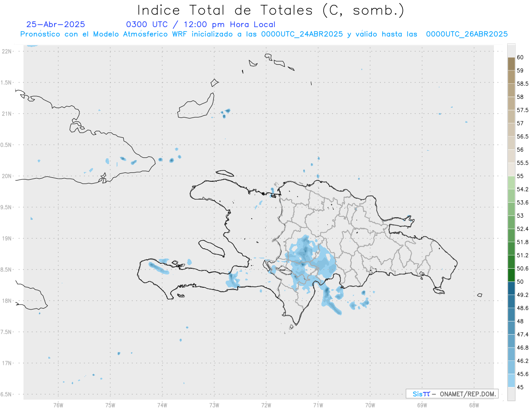This screenshot has height=411, width=532.
Task: Click the '71W' longitude axis label
Action: point(318,405)
